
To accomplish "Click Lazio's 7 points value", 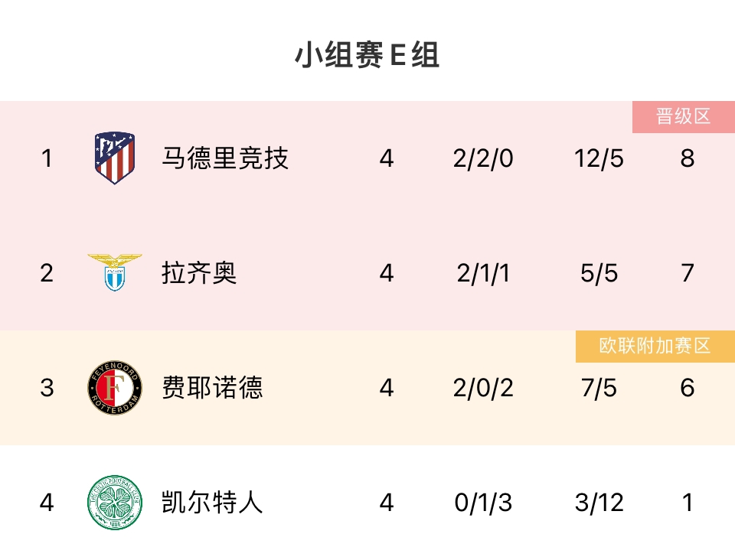I will pos(687,273).
